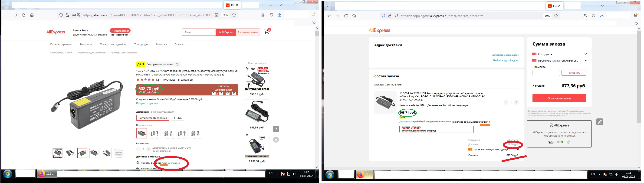Image resolution: width=644 pixels, height=183 pixels.
Task: Go to home in product page window
Action: (32, 15)
